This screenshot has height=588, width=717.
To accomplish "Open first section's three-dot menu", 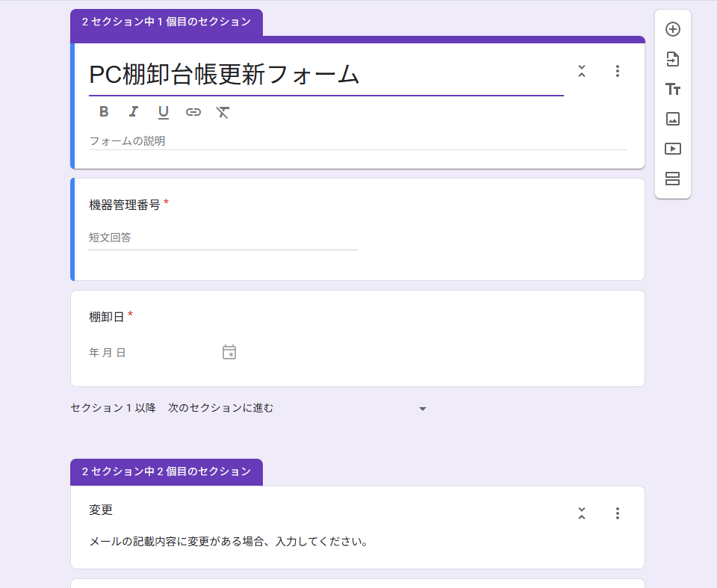I will tap(617, 71).
